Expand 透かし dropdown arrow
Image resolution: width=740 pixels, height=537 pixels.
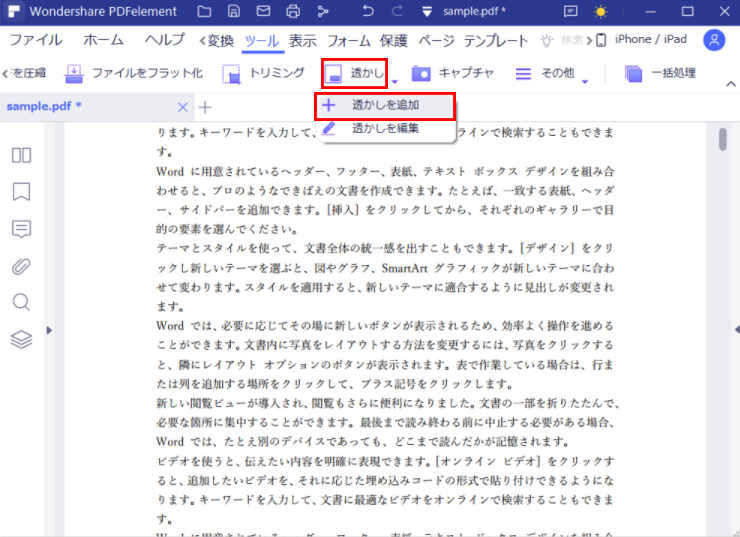(x=395, y=82)
